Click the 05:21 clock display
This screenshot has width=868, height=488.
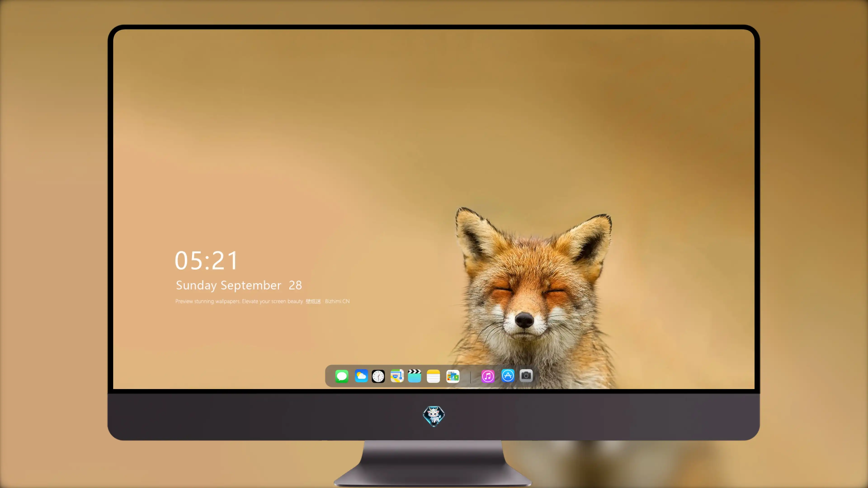point(206,261)
